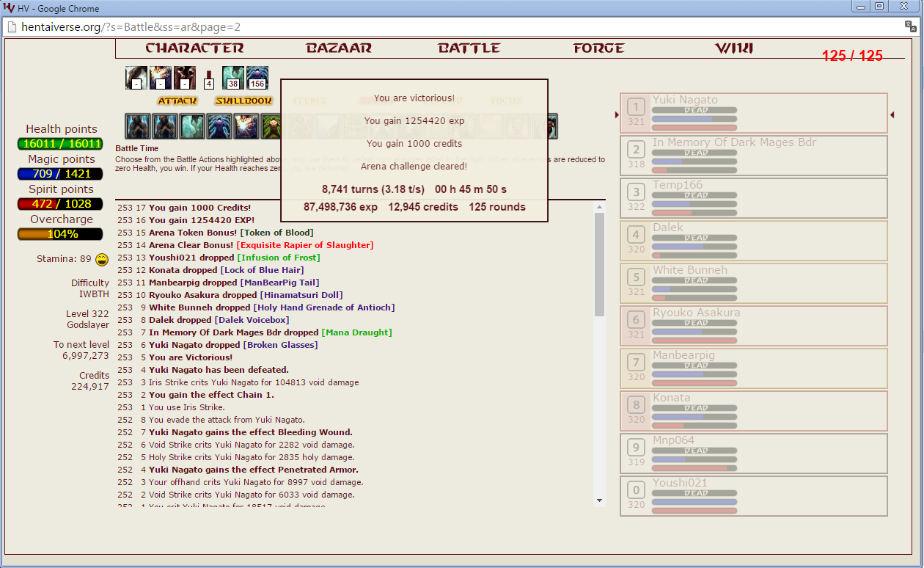Screen dimensions: 924x568
Task: Target monster 8 Konata
Action: point(754,411)
